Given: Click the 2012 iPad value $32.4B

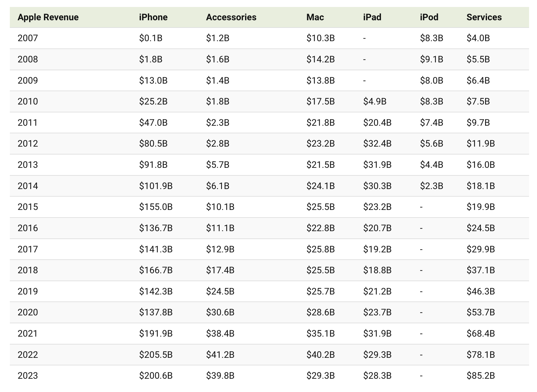Looking at the screenshot, I should click(377, 143).
